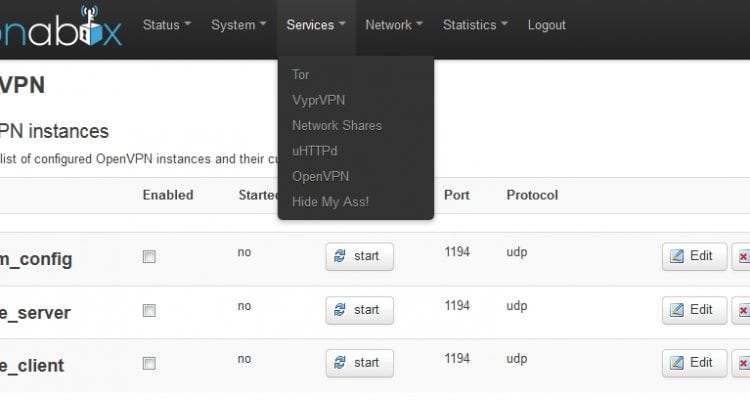Toggle the Enabled checkbox for e_server
750x400 pixels.
tap(149, 311)
